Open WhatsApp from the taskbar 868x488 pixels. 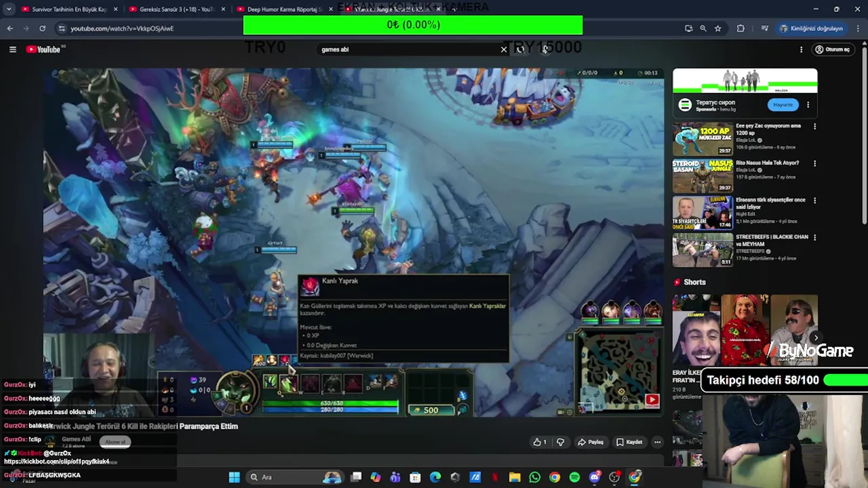tap(534, 477)
